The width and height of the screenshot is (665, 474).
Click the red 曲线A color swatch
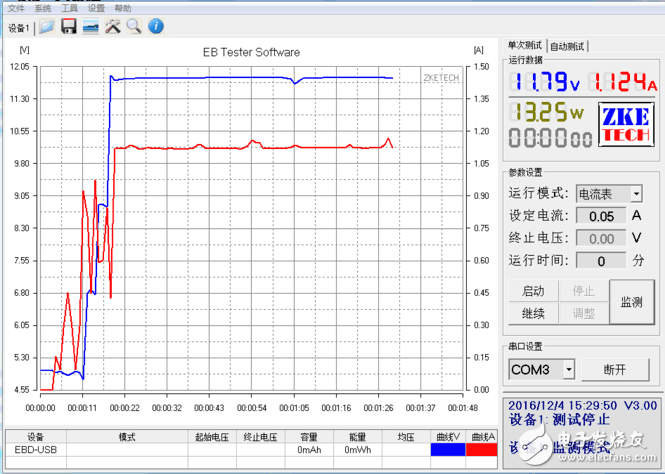pos(483,452)
